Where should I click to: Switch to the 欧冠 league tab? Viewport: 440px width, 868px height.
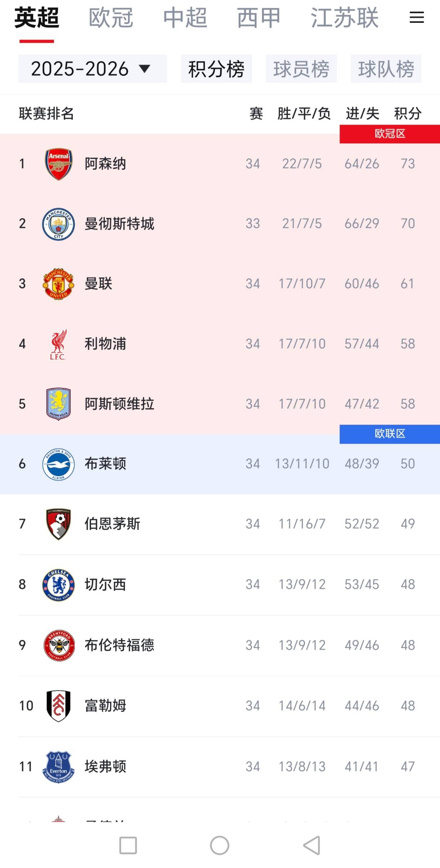[x=111, y=17]
